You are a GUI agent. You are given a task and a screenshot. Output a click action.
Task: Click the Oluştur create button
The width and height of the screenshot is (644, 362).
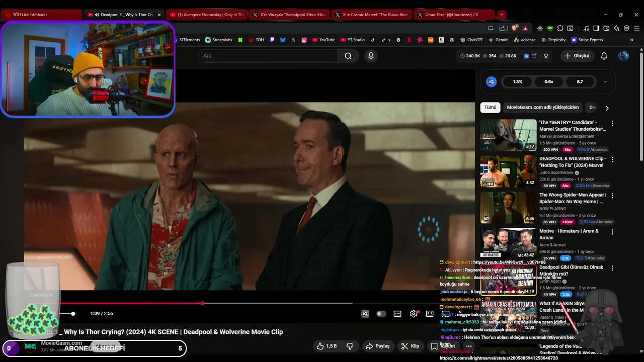(x=577, y=56)
